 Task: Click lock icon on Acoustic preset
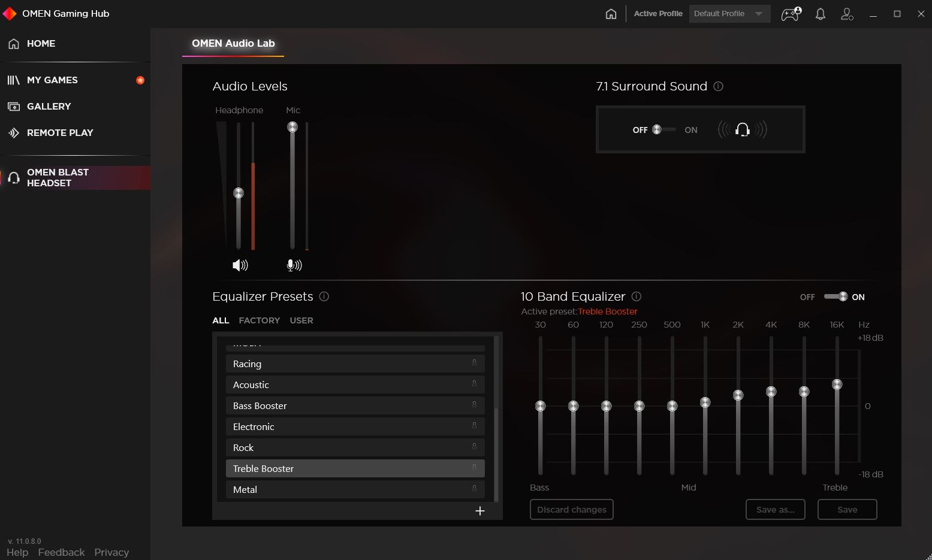click(474, 384)
